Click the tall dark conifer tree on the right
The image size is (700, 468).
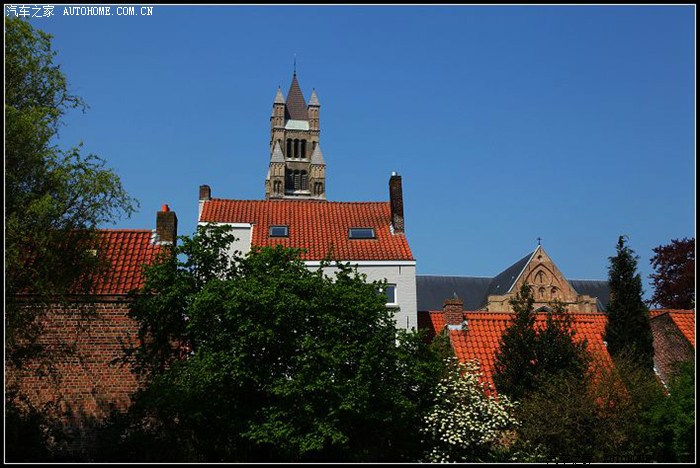click(627, 305)
